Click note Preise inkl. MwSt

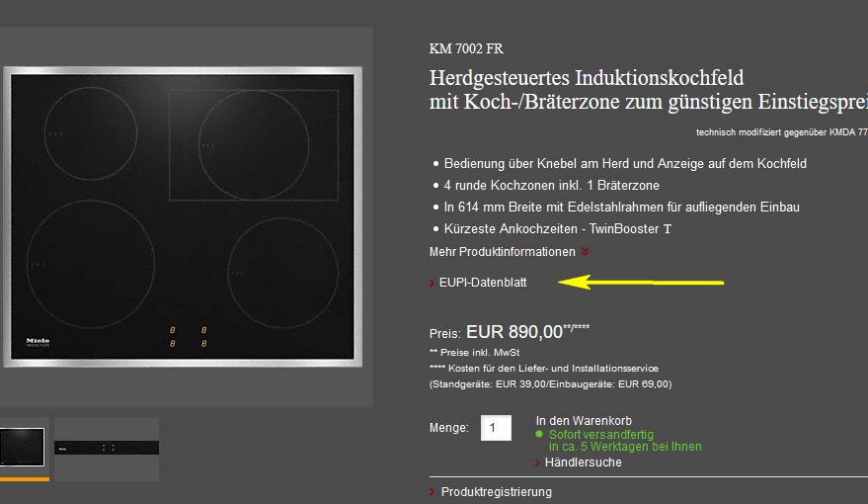coord(474,352)
